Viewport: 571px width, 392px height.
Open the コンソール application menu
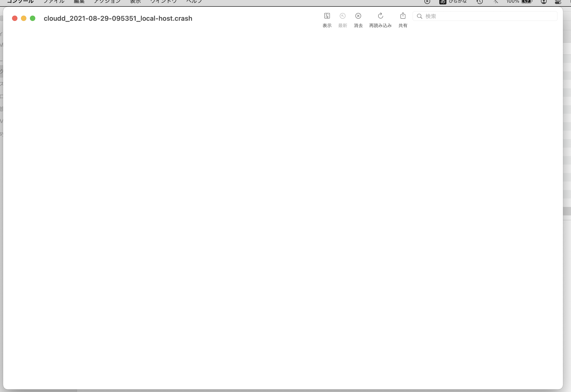tap(20, 2)
